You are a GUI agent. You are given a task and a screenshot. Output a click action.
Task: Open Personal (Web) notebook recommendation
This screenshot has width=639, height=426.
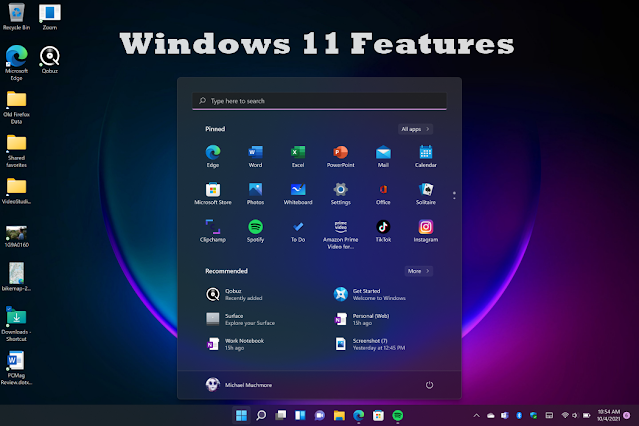pyautogui.click(x=362, y=319)
